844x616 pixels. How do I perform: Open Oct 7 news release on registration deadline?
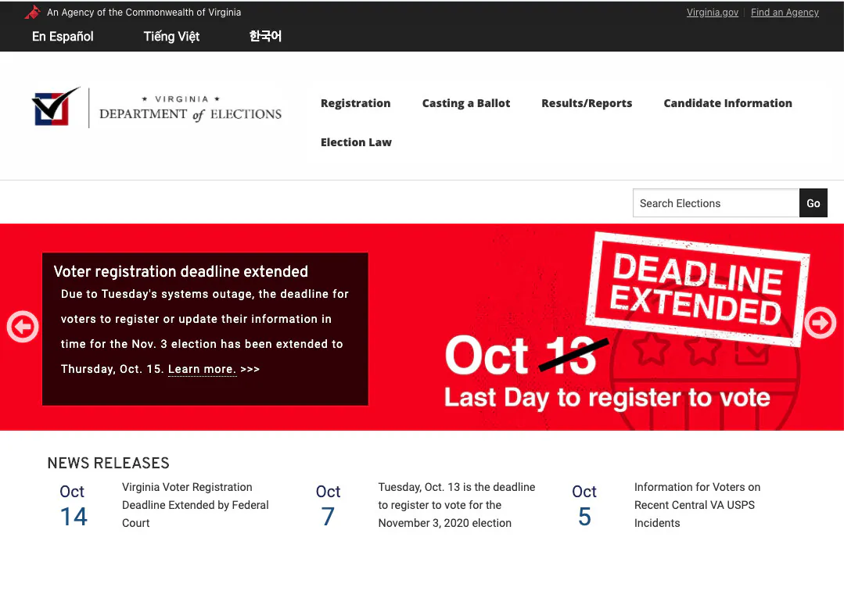tap(457, 505)
